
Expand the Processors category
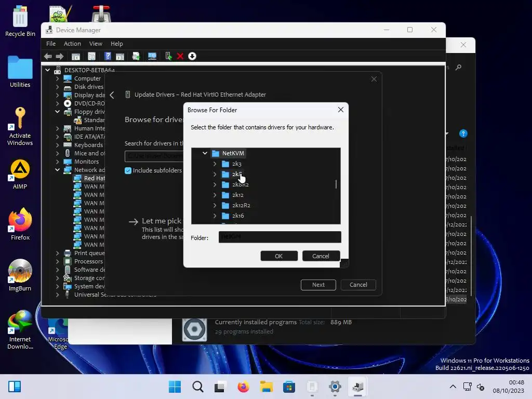(x=57, y=261)
